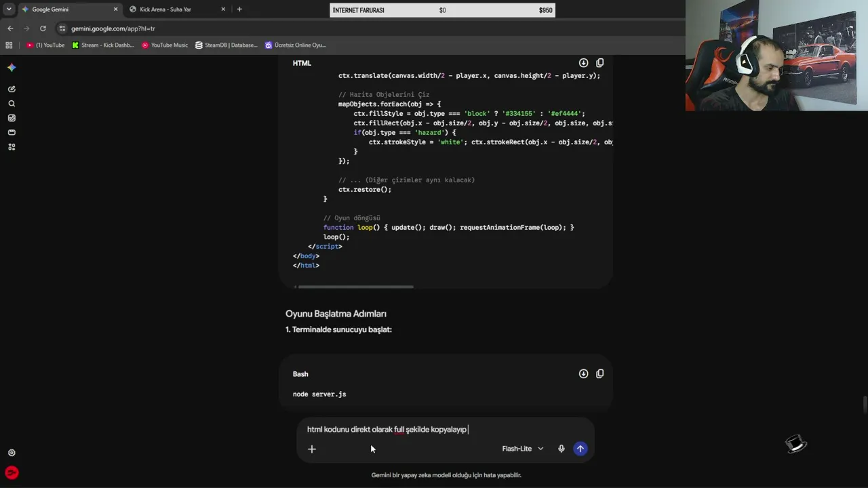Start a new chat from sidebar
This screenshot has height=488, width=868.
(12, 89)
